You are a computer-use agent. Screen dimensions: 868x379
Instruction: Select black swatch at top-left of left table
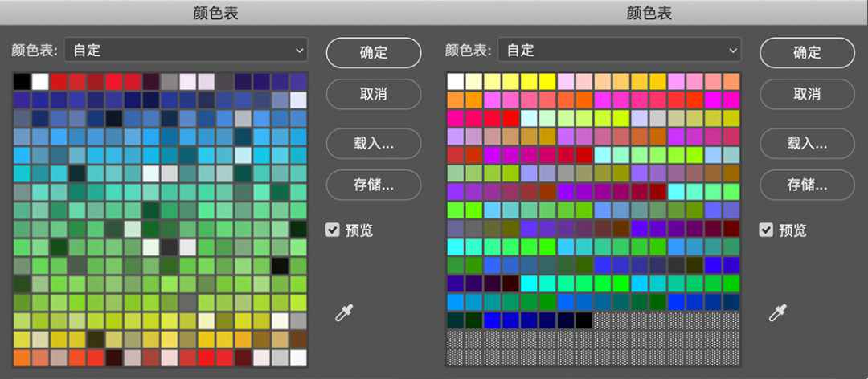[22, 81]
